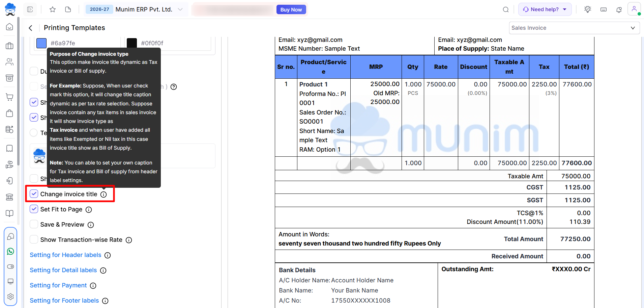Uncheck Set Fit to Page checkbox
Viewport: 644px width, 308px height.
(x=34, y=209)
